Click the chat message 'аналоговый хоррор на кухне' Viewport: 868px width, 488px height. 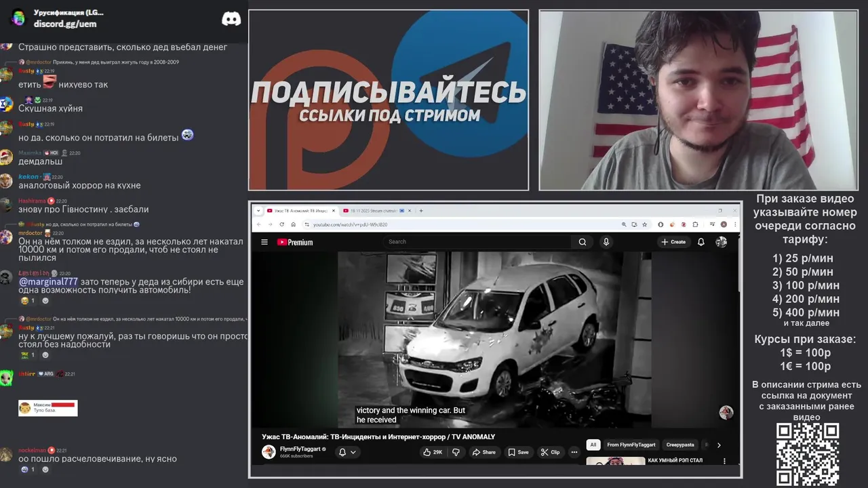(79, 185)
